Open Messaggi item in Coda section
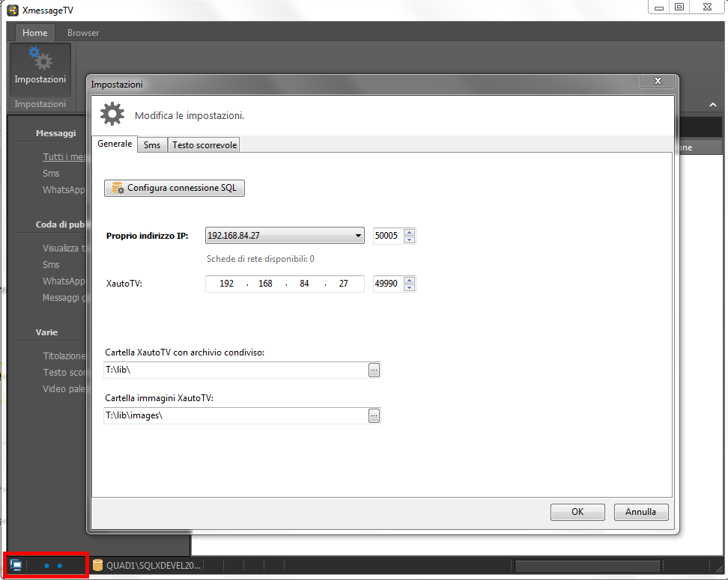The height and width of the screenshot is (580, 728). click(64, 298)
